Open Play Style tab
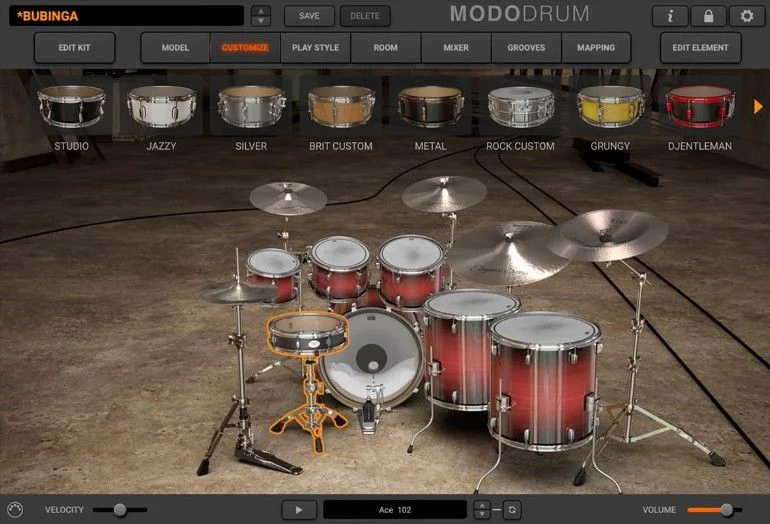Viewport: 770px width, 524px height. click(315, 48)
